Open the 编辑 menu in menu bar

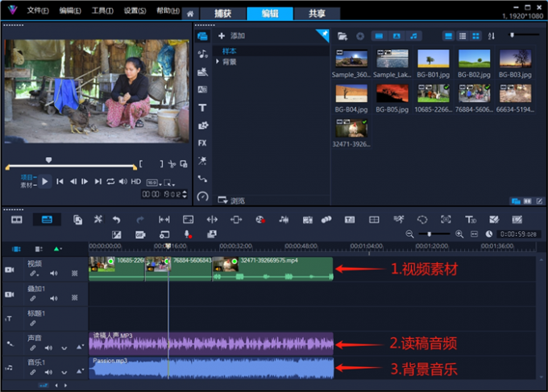click(x=70, y=10)
